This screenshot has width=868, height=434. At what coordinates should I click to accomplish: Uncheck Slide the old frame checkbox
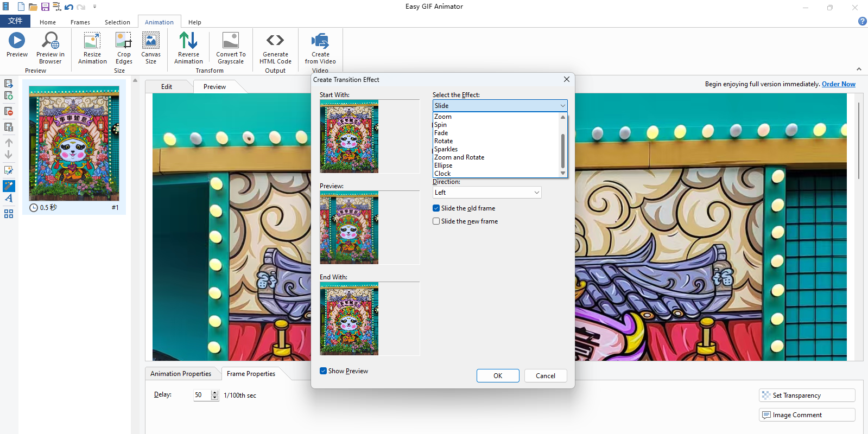point(436,208)
